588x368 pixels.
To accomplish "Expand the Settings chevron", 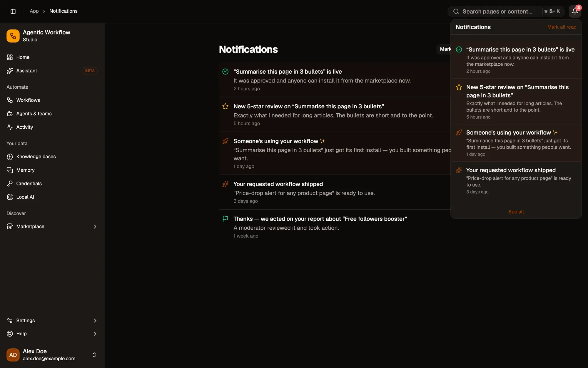I will coord(95,321).
